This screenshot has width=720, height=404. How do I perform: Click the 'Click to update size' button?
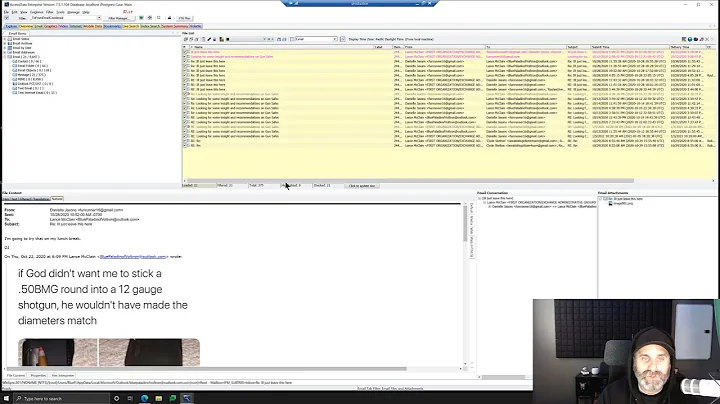click(x=361, y=186)
